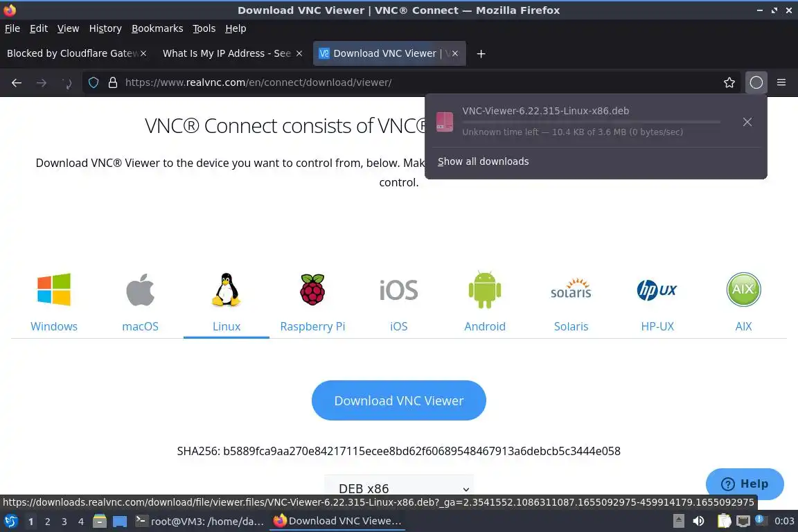Image resolution: width=798 pixels, height=532 pixels.
Task: Close the What Is My IP Address tab
Action: point(299,53)
